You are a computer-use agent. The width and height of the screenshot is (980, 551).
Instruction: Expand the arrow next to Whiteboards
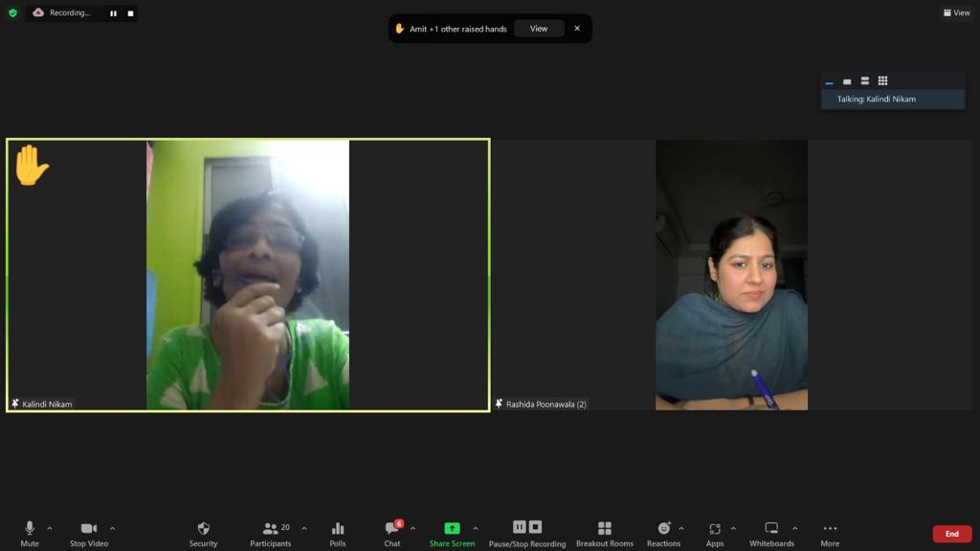coord(795,528)
